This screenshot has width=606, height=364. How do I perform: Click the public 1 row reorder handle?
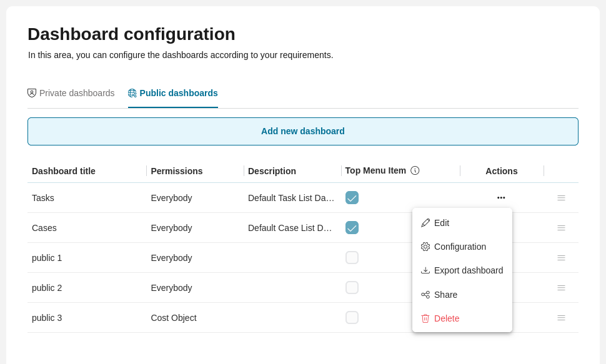561,258
